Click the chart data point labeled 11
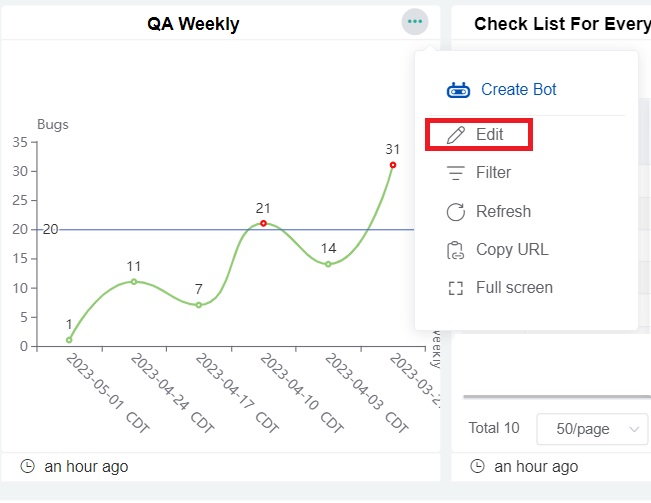651x503 pixels. coord(134,281)
